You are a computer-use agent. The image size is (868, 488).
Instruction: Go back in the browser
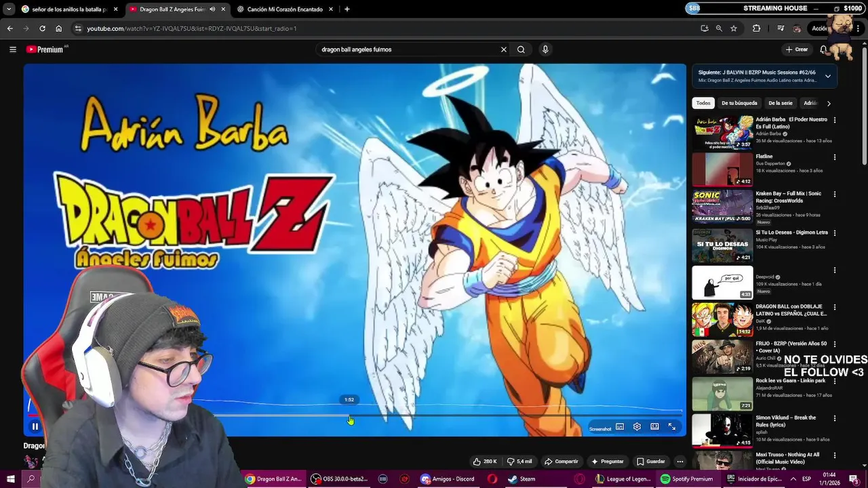9,28
